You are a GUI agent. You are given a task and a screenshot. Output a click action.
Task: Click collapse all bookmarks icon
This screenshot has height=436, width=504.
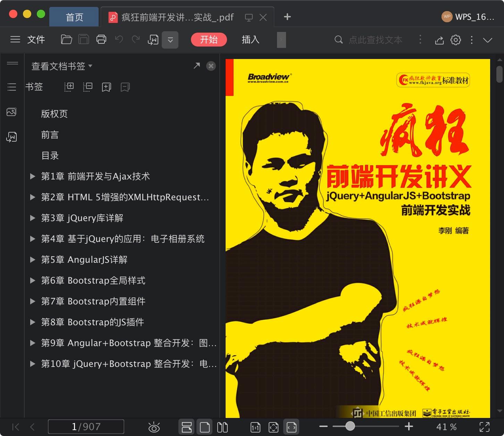88,87
